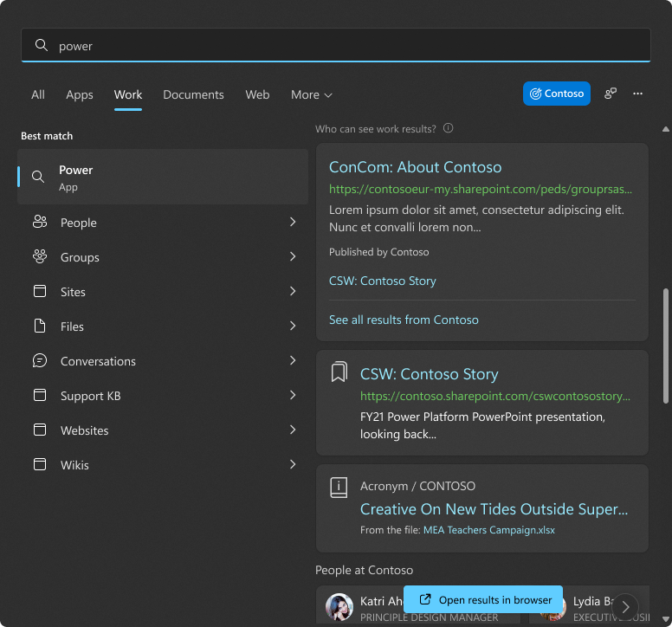The height and width of the screenshot is (627, 672).
Task: Click the Wikis category icon
Action: 40,464
